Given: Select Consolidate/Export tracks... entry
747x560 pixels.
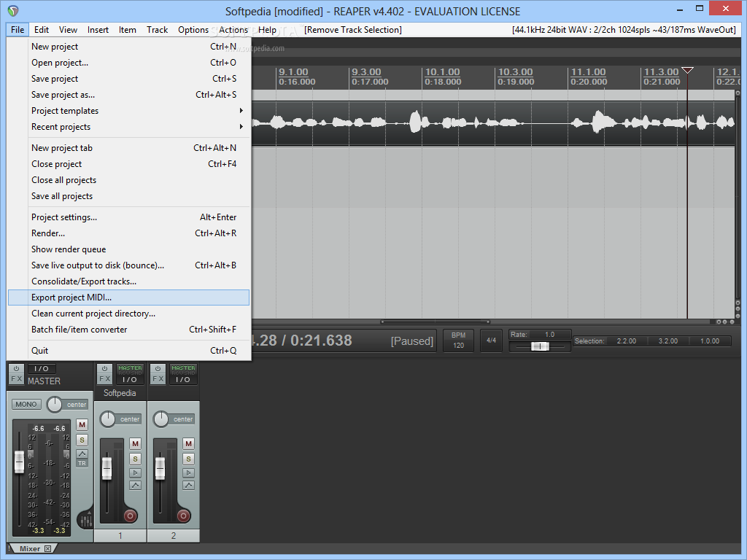Looking at the screenshot, I should click(128, 281).
